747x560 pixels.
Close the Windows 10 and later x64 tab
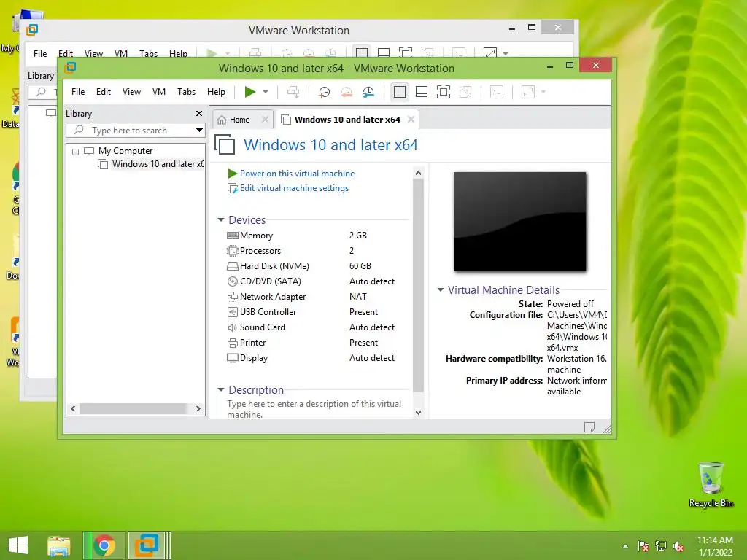pyautogui.click(x=411, y=120)
